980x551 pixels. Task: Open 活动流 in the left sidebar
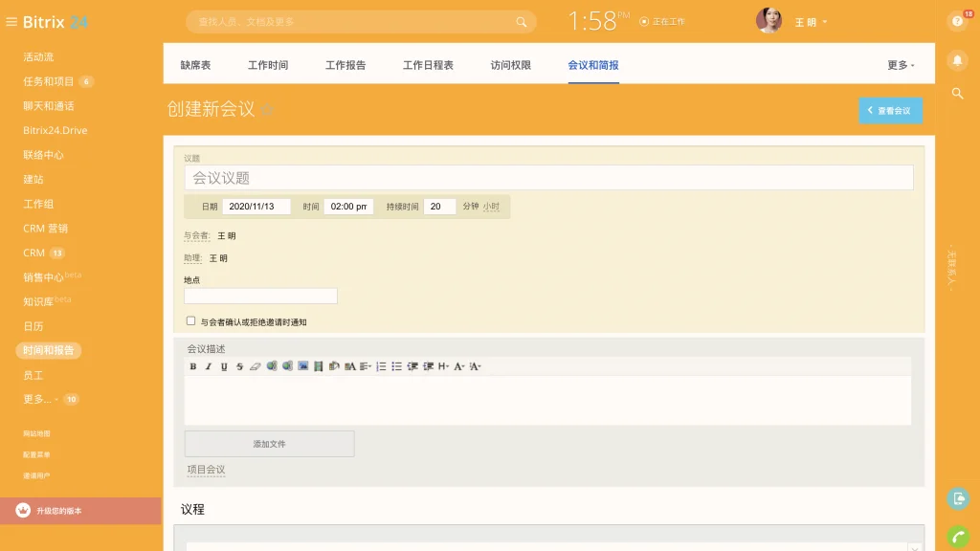click(x=38, y=56)
